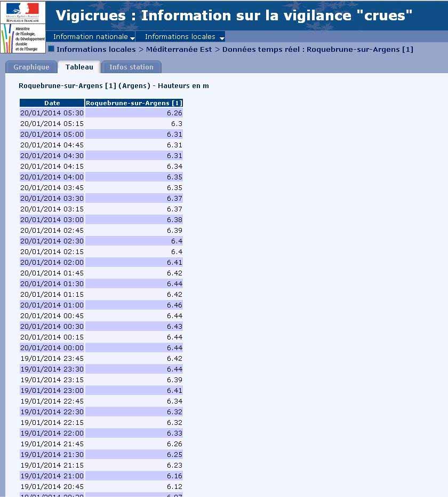Click the Ministère de l'Écologie logo
Image resolution: width=448 pixels, height=497 pixels.
pyautogui.click(x=23, y=38)
